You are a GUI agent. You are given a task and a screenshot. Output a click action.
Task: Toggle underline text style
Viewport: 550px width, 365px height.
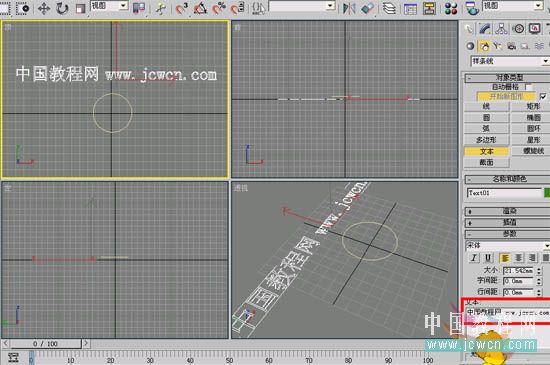tap(488, 258)
